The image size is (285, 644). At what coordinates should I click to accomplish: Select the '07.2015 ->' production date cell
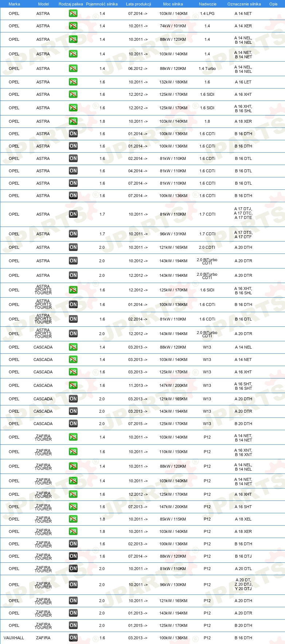138,424
